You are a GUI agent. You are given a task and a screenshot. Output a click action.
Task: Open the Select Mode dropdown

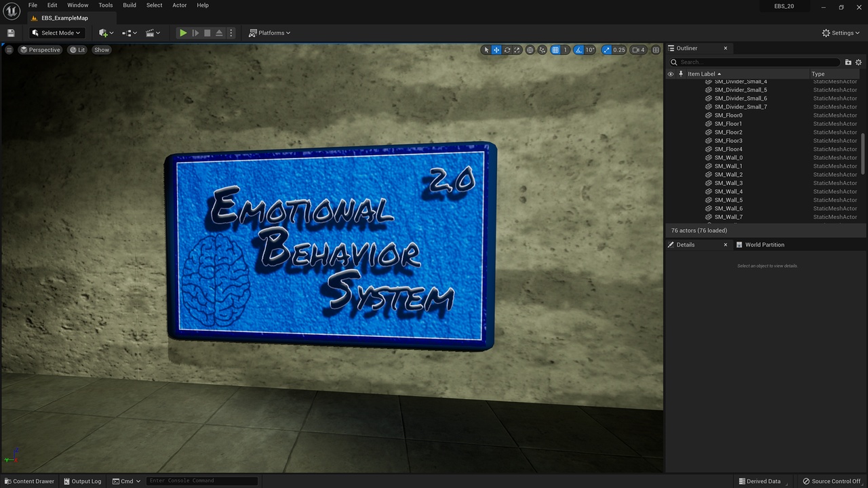[x=56, y=33]
